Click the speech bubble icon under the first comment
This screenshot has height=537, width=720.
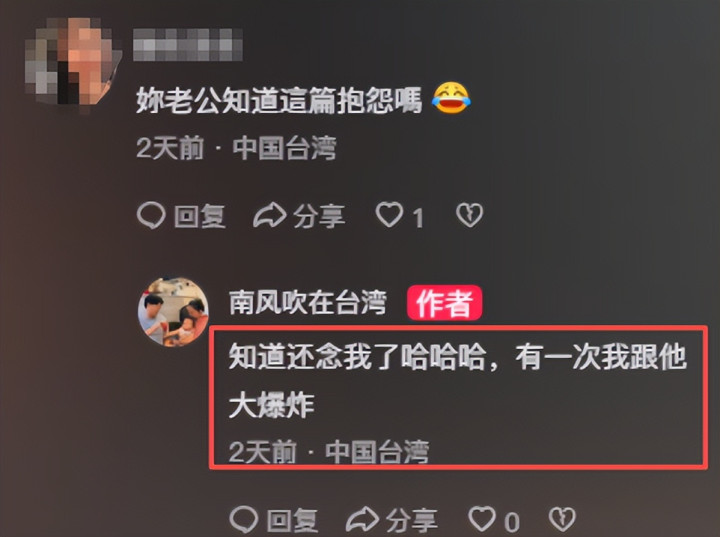click(151, 215)
